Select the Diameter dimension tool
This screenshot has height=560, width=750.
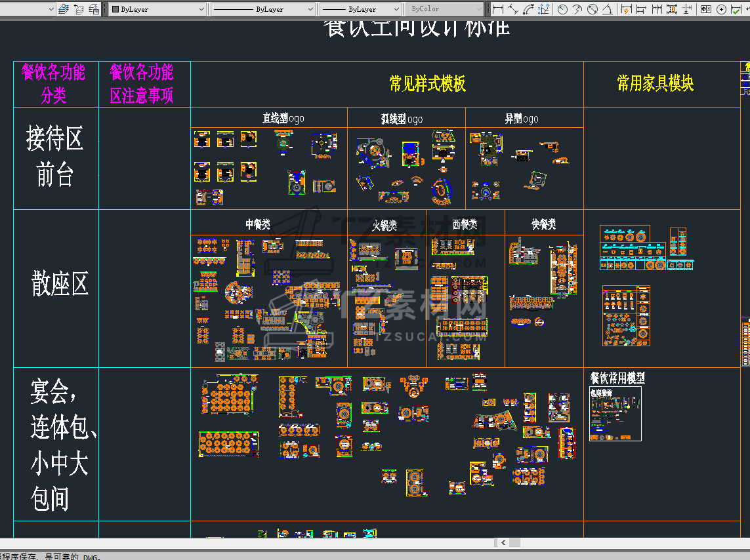tap(592, 9)
